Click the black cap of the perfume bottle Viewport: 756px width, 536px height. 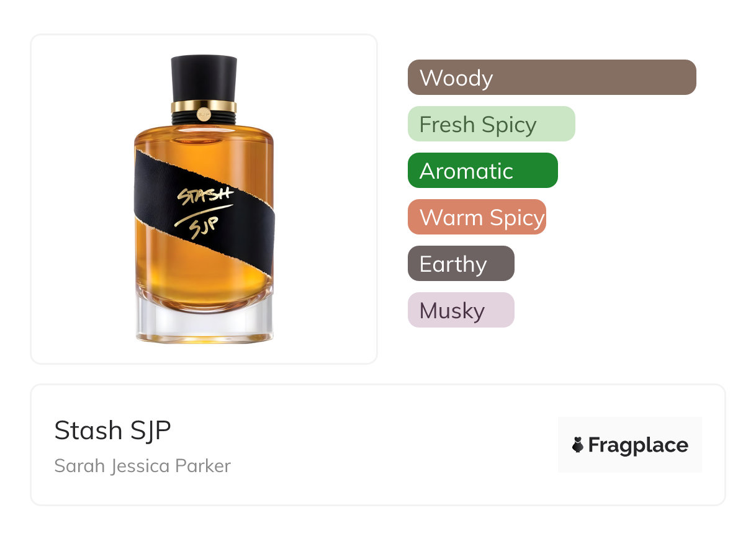(204, 78)
